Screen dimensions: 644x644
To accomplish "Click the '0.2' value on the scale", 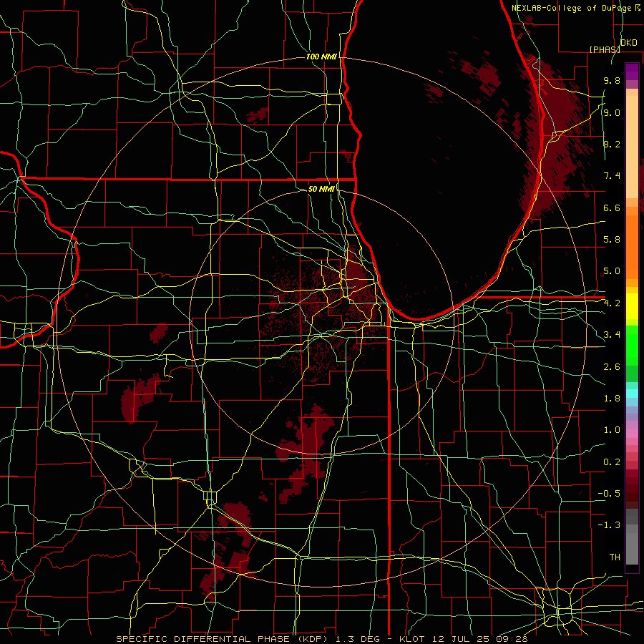I will [x=612, y=462].
